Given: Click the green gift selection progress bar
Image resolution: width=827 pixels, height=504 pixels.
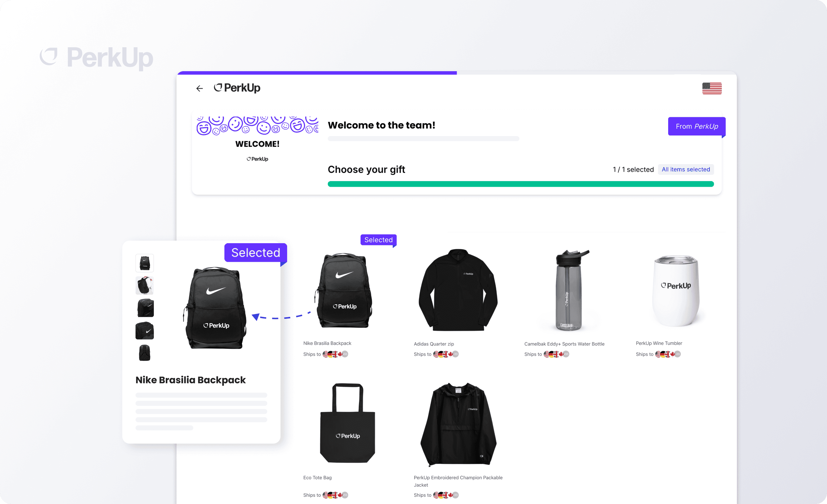Looking at the screenshot, I should [521, 184].
